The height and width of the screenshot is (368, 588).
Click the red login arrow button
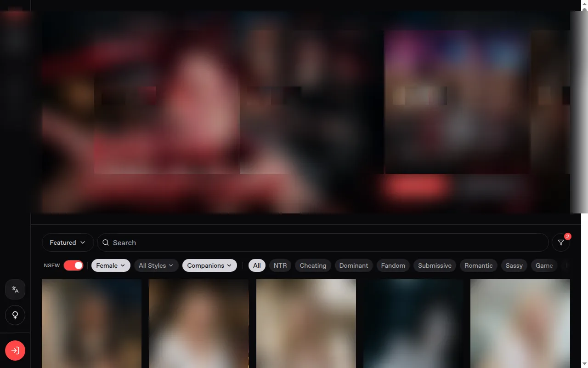[15, 351]
